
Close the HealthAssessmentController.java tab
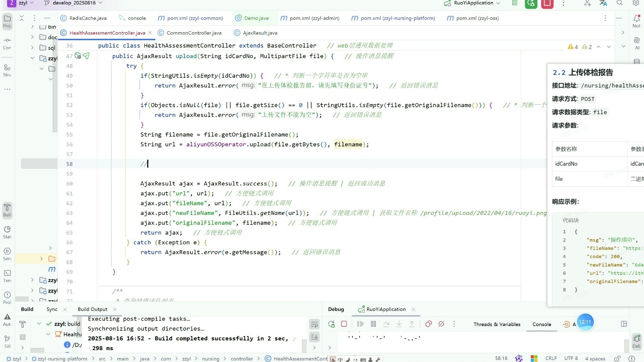tap(150, 33)
